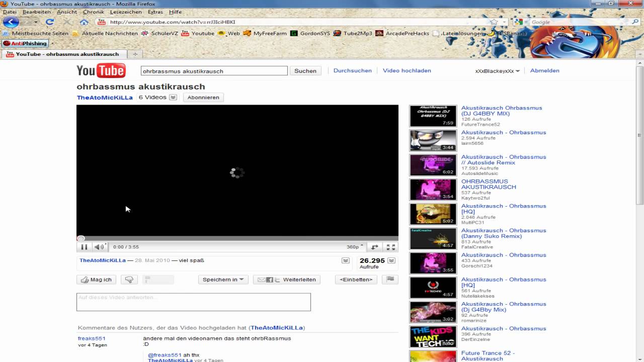Open the Datei menu
Screen dimensions: 644x362
point(10,12)
